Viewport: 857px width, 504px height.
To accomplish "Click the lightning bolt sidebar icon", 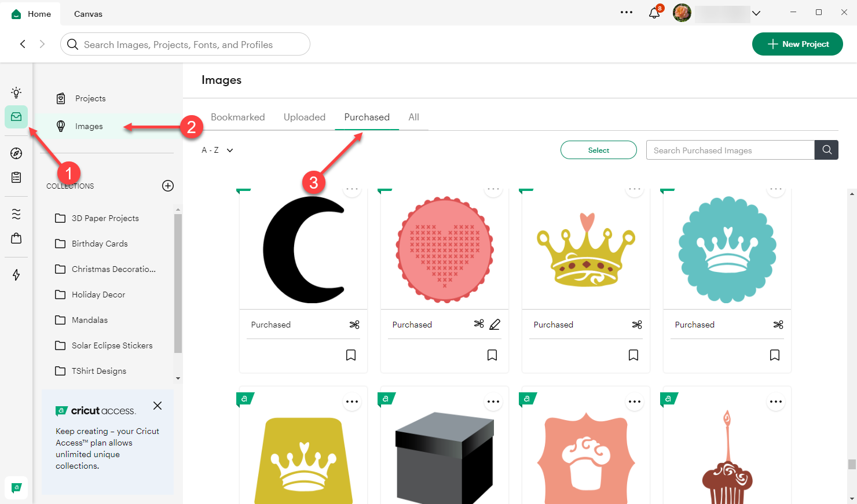I will coord(16,275).
